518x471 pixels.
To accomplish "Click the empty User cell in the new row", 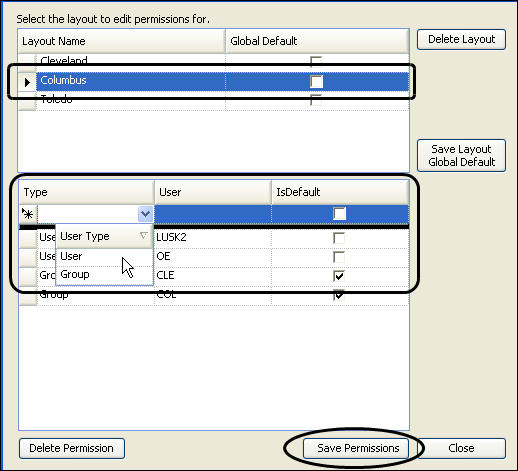I will (x=213, y=214).
